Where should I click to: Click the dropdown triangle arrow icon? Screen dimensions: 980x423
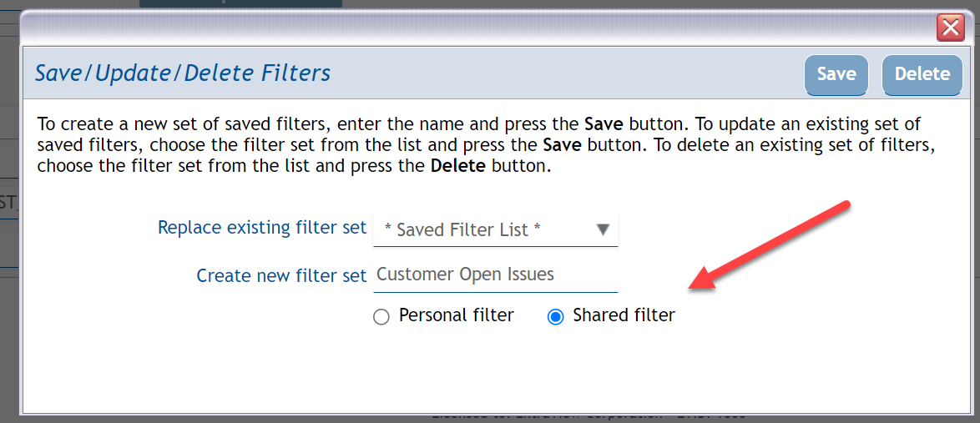(603, 229)
